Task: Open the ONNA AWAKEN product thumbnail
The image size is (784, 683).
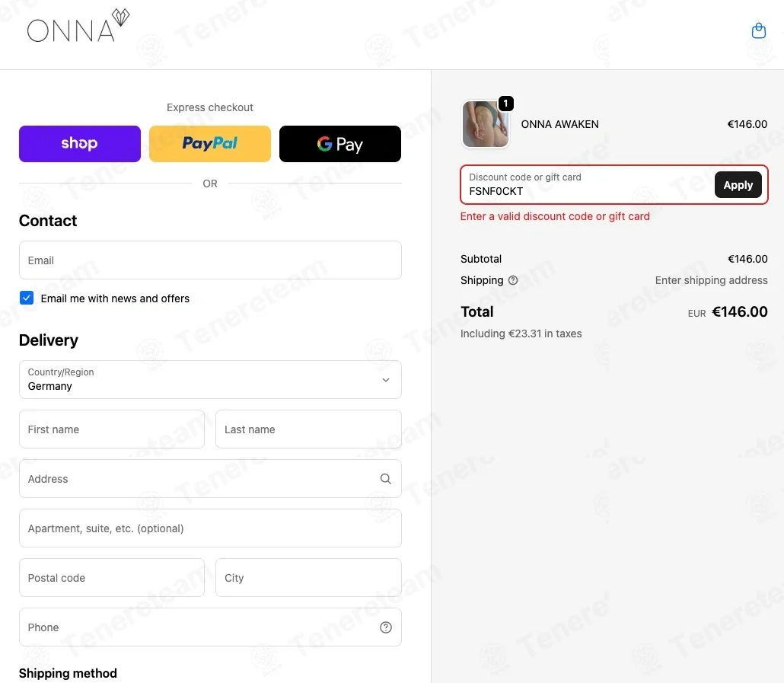Action: [485, 124]
